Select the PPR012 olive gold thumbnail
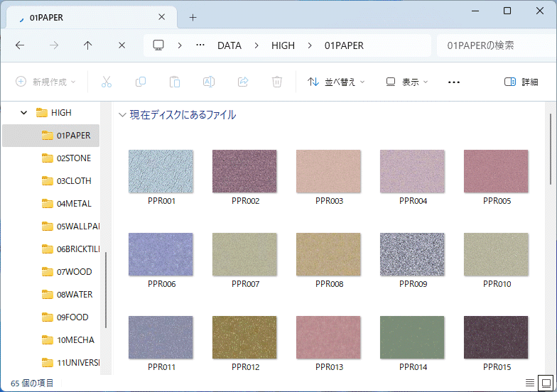The height and width of the screenshot is (392, 557). coord(244,338)
